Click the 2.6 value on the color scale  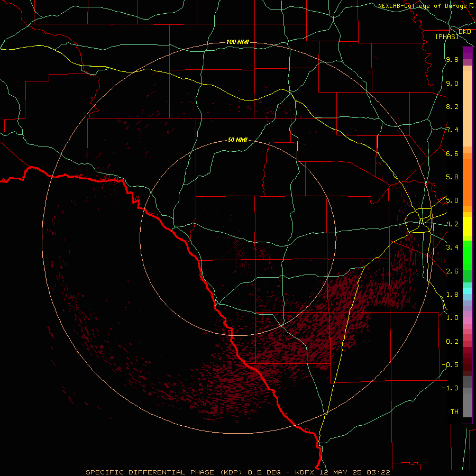(x=452, y=271)
